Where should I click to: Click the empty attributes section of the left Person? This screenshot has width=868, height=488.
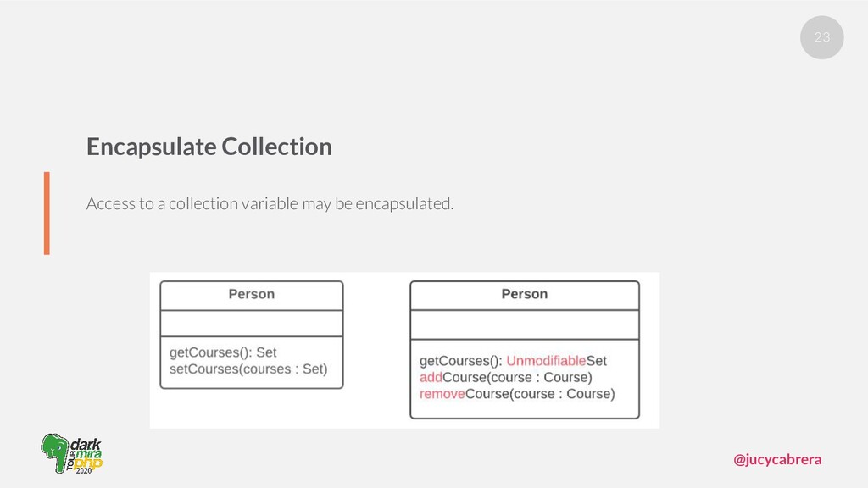pyautogui.click(x=251, y=324)
